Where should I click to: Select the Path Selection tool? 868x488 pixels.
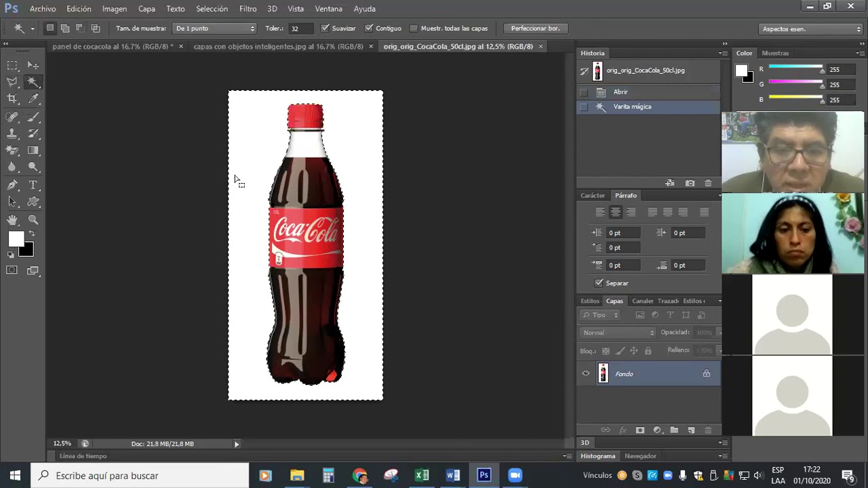(12, 202)
